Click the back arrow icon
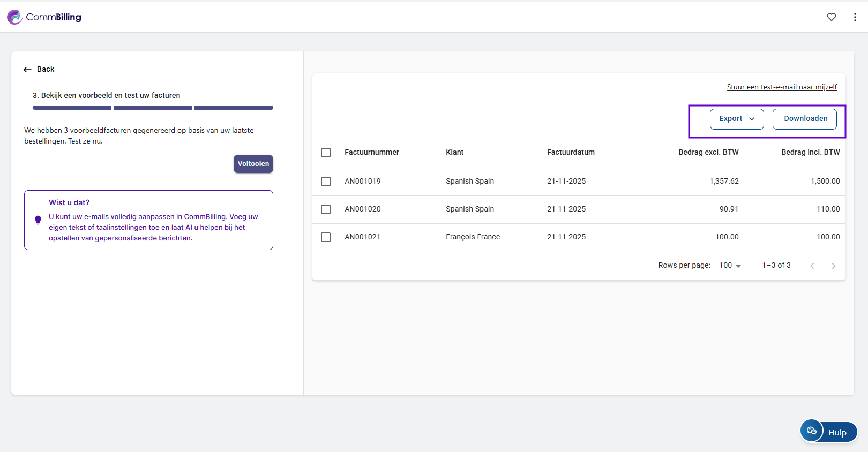868x452 pixels. pos(27,70)
